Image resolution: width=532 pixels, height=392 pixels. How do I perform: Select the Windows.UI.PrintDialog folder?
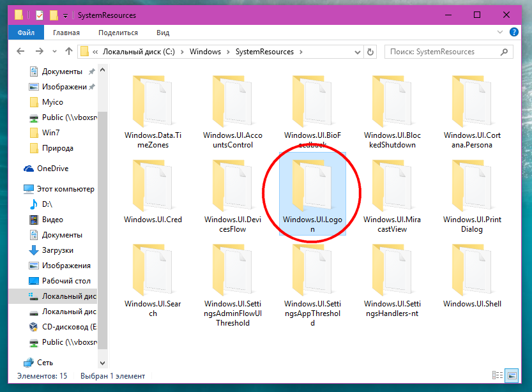point(472,196)
